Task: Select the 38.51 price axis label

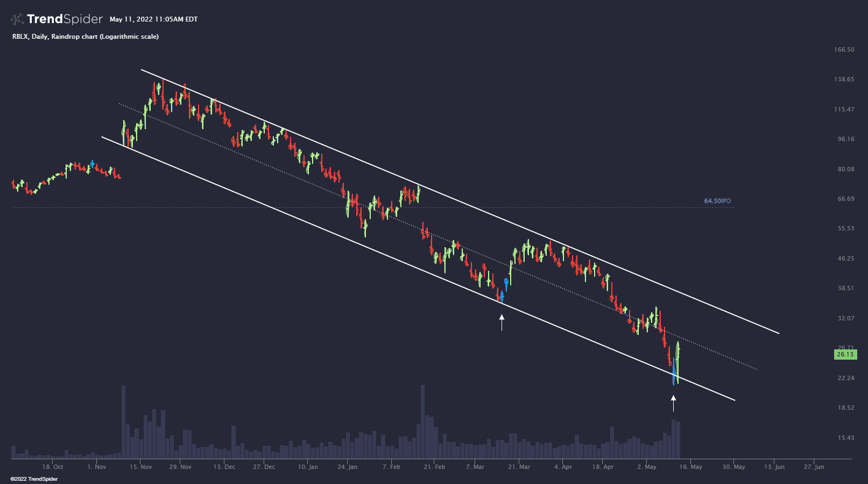Action: point(846,288)
